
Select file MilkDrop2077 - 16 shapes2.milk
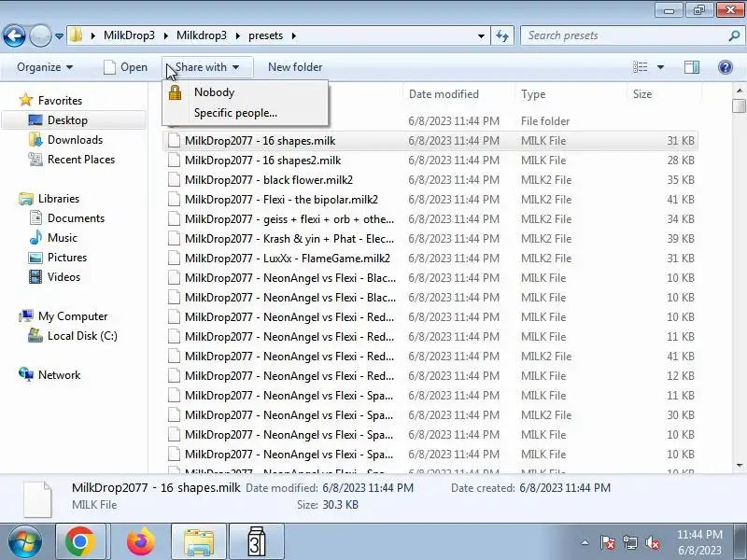point(430,160)
